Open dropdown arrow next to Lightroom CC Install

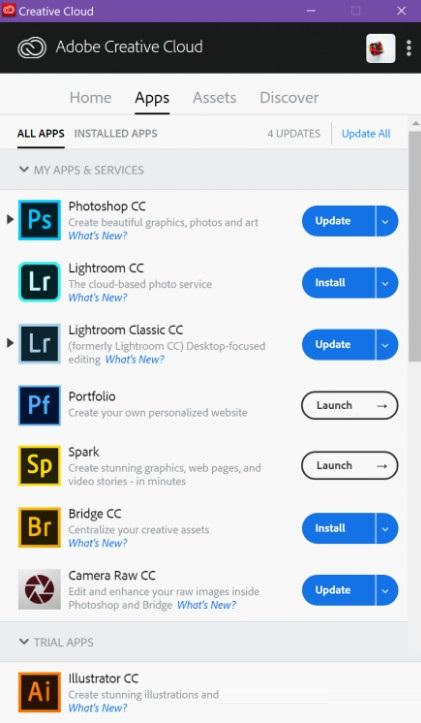(x=386, y=283)
